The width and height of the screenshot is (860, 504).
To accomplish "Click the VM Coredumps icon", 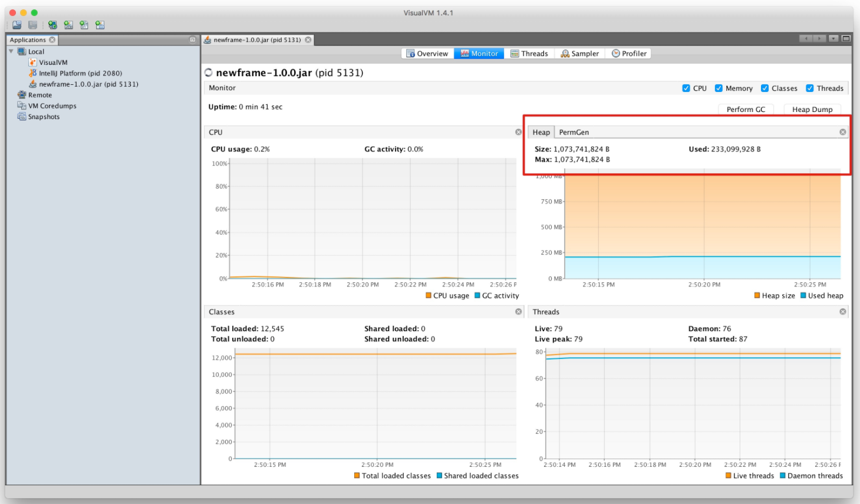I will coord(22,106).
